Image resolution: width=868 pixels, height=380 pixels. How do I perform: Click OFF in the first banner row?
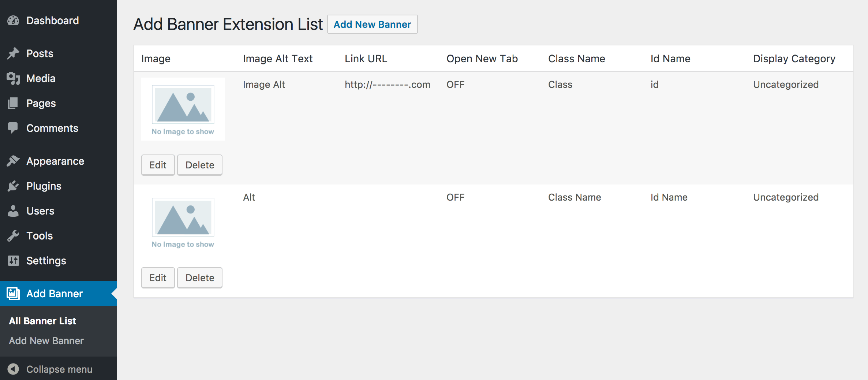[456, 85]
